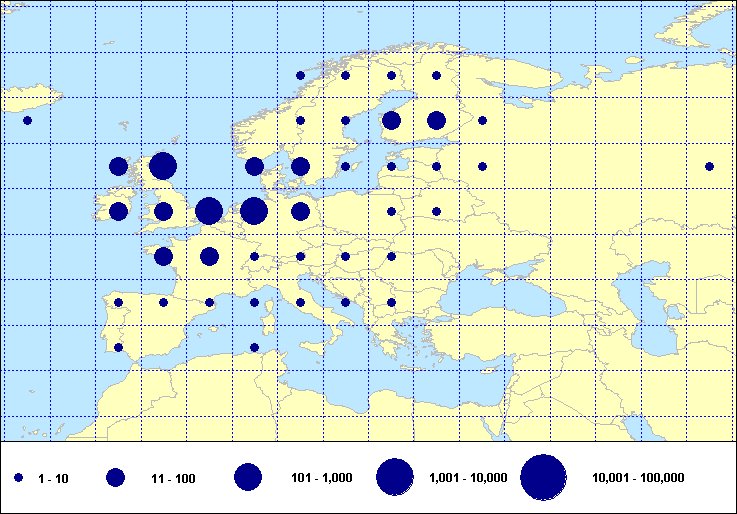Click the "1 - 10" legend label text
The image size is (737, 514).
(x=54, y=479)
